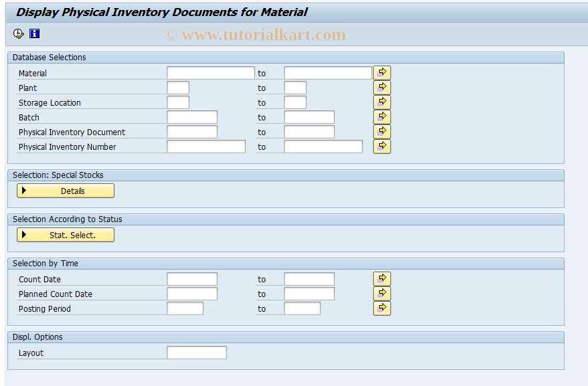Open multiple selection for Batch
The height and width of the screenshot is (386, 588).
[382, 116]
